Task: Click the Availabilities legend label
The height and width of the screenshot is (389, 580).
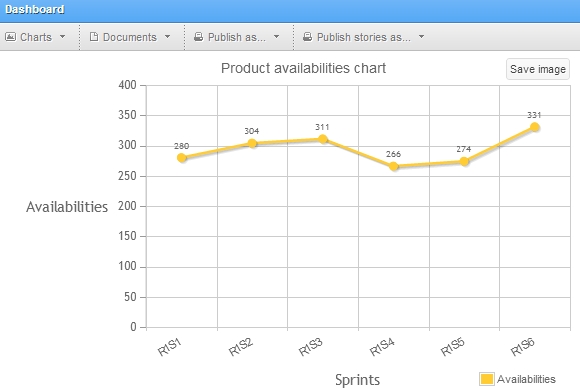Action: click(x=526, y=379)
